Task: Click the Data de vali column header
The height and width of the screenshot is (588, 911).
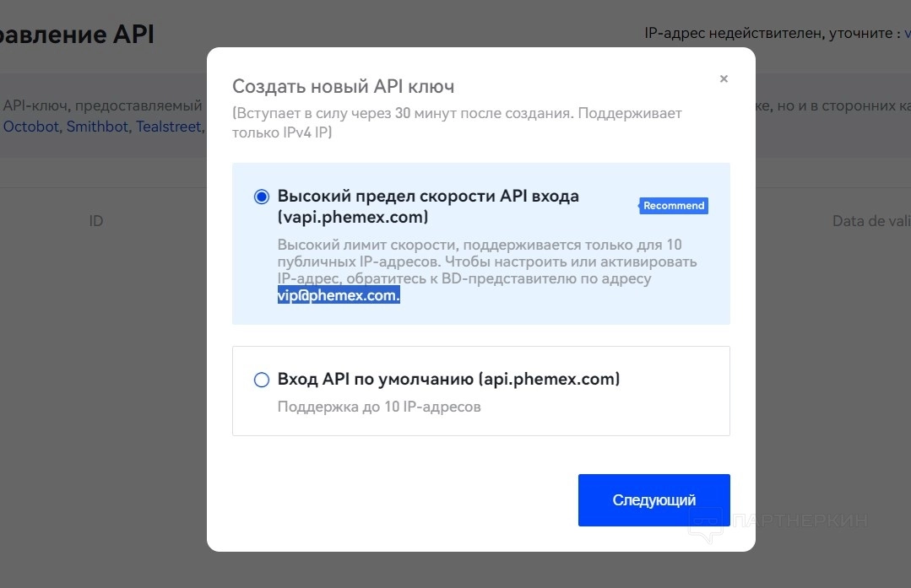Action: [x=871, y=220]
